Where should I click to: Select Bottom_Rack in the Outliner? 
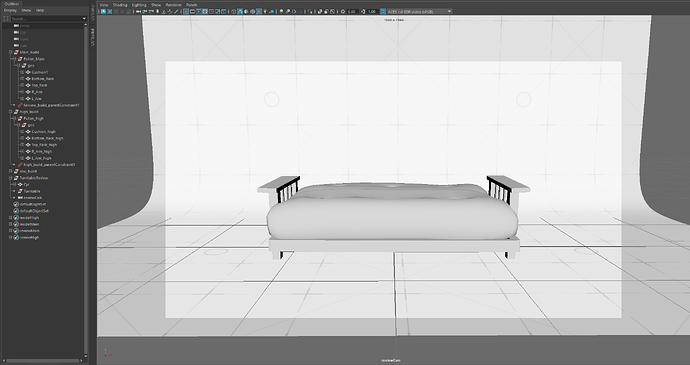click(43, 78)
